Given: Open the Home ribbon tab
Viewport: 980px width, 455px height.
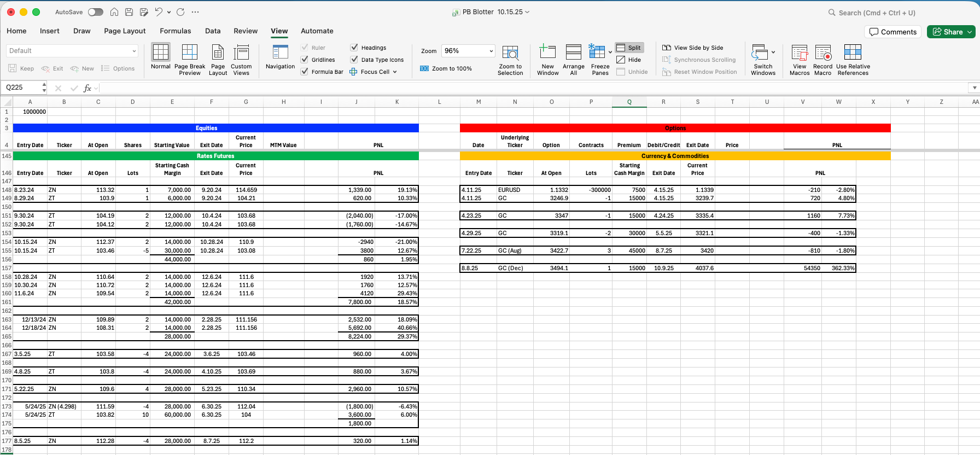Looking at the screenshot, I should 16,31.
